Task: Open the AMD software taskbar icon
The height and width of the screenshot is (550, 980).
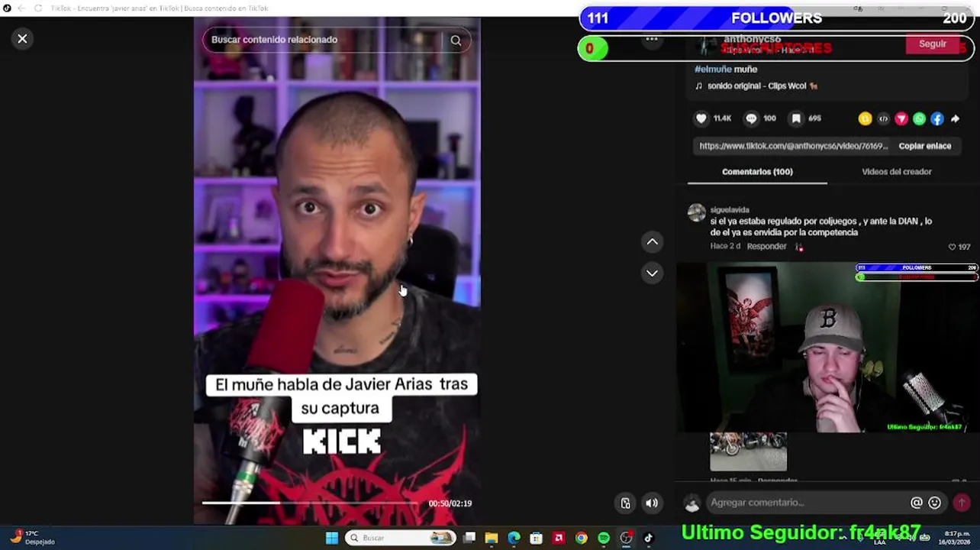Action: pos(559,538)
